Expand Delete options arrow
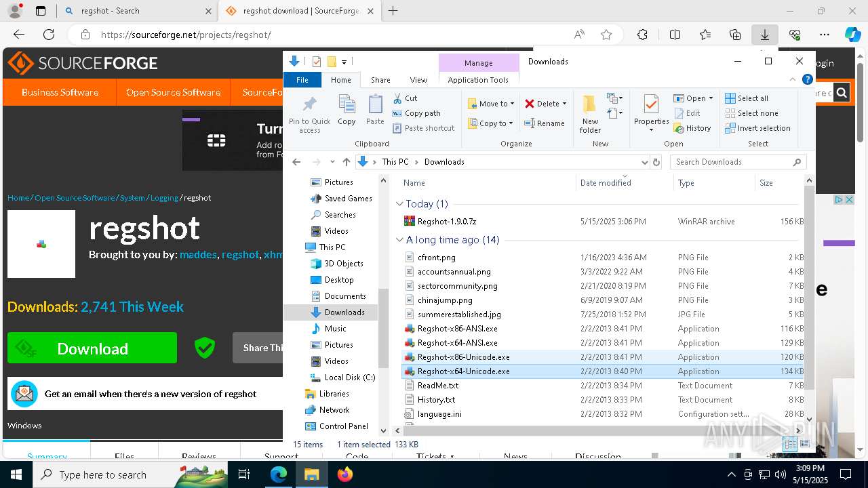Image resolution: width=868 pixels, height=488 pixels. pyautogui.click(x=564, y=104)
